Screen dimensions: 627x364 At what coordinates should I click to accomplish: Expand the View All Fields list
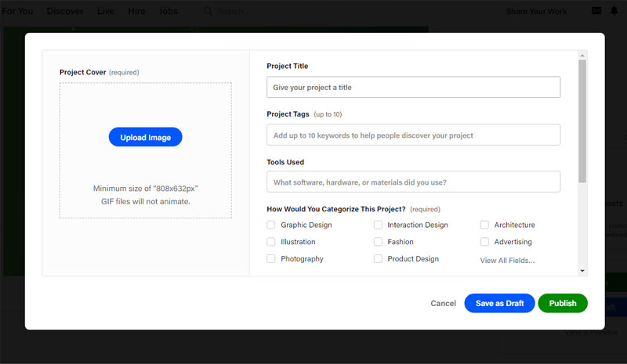tap(507, 260)
